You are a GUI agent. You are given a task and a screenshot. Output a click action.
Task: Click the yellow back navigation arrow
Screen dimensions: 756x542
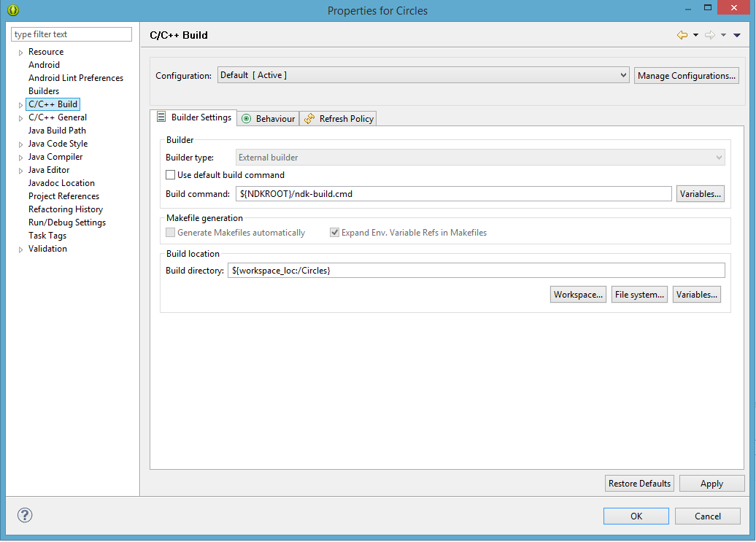(x=682, y=35)
